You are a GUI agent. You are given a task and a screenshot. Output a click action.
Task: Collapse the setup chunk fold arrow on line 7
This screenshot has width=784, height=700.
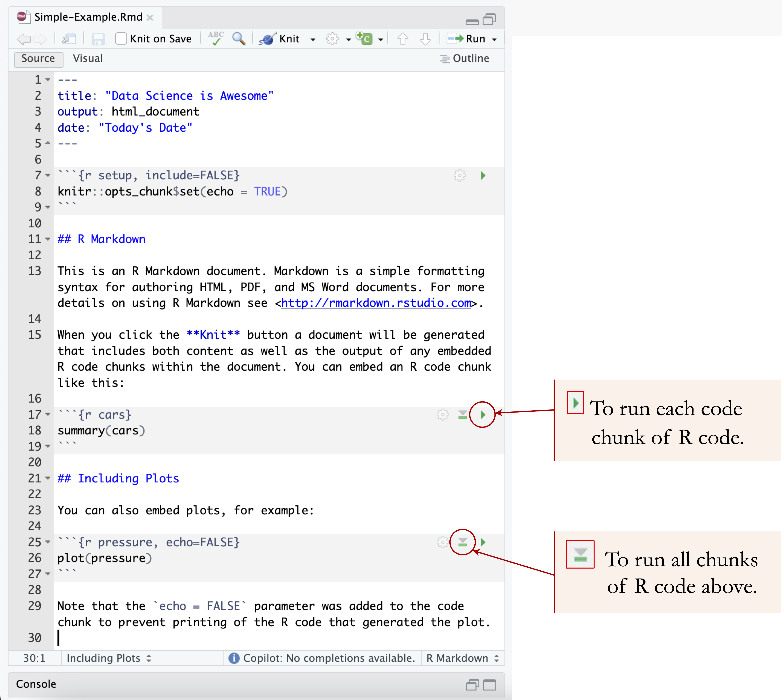coord(48,176)
